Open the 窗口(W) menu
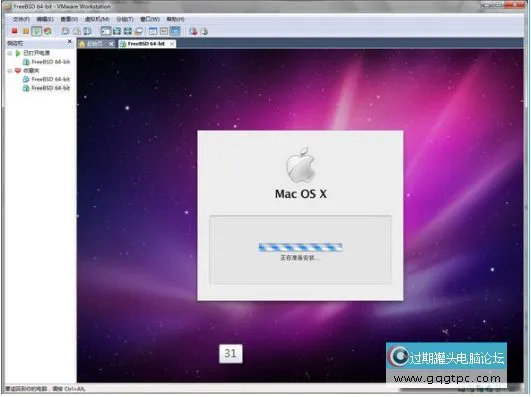 [150, 19]
